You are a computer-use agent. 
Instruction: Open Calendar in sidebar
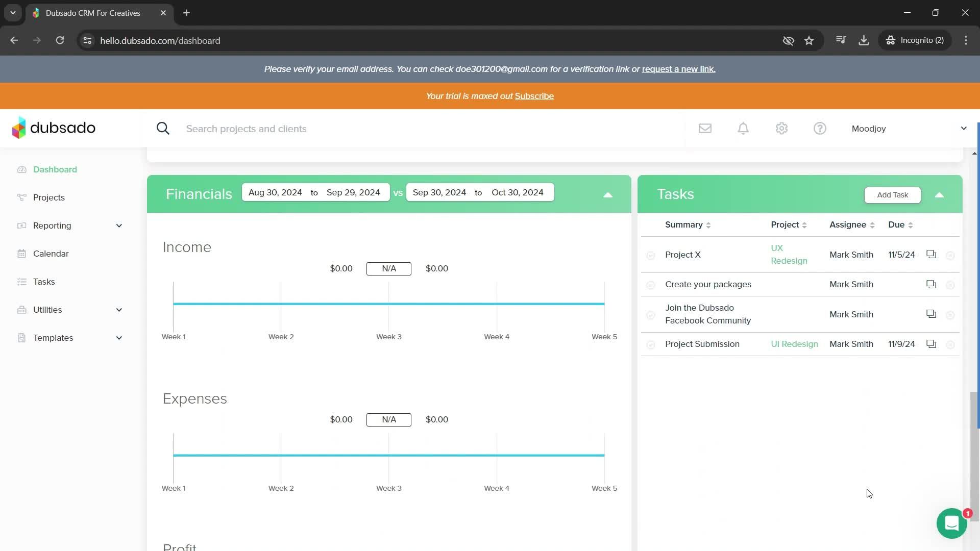point(51,254)
